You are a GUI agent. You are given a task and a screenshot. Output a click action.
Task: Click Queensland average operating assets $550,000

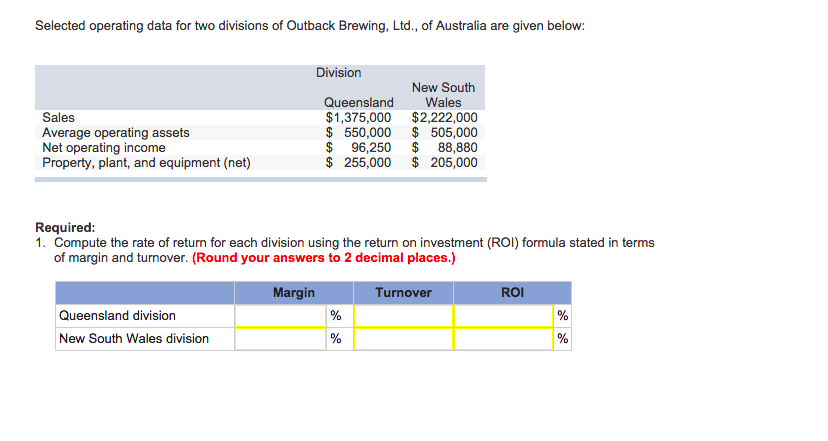click(358, 133)
